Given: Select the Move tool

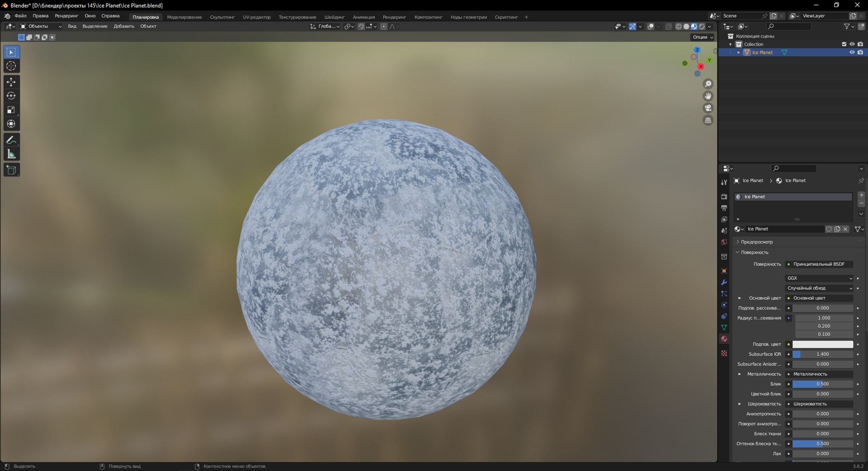Looking at the screenshot, I should (11, 82).
